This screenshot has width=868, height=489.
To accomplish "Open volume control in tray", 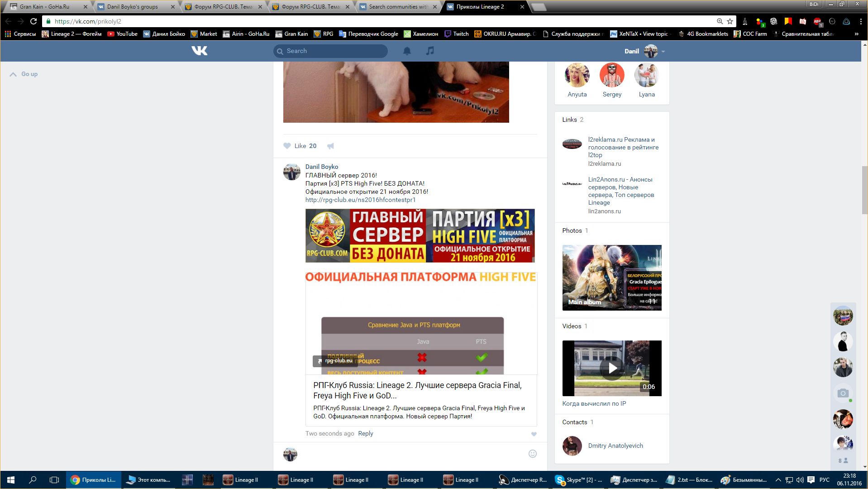I will pos(800,480).
